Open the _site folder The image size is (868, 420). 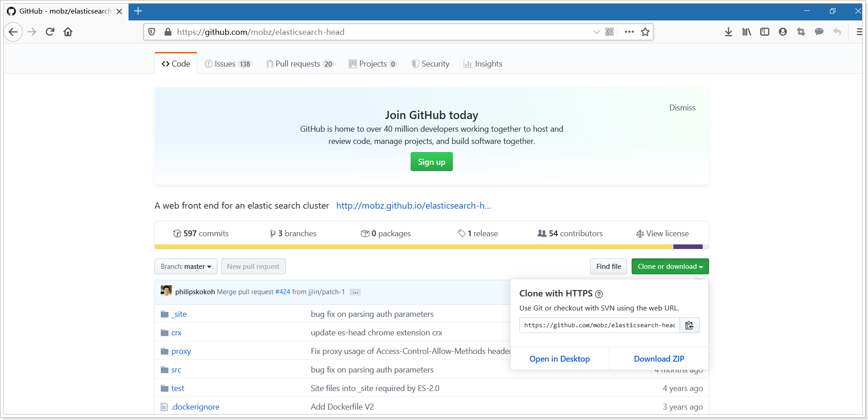pyautogui.click(x=179, y=314)
